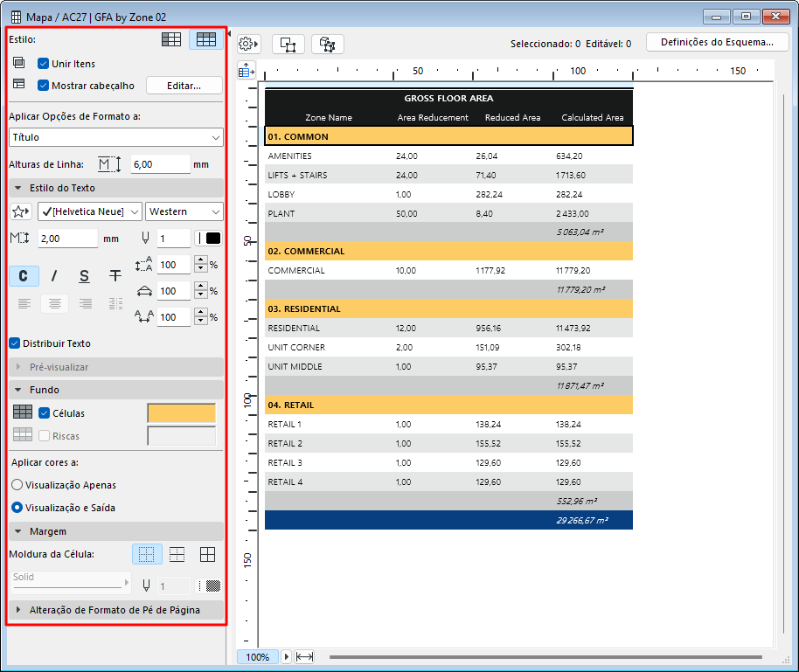The width and height of the screenshot is (799, 672).
Task: Open the Helvetica Neue font dropdown
Action: pos(89,211)
